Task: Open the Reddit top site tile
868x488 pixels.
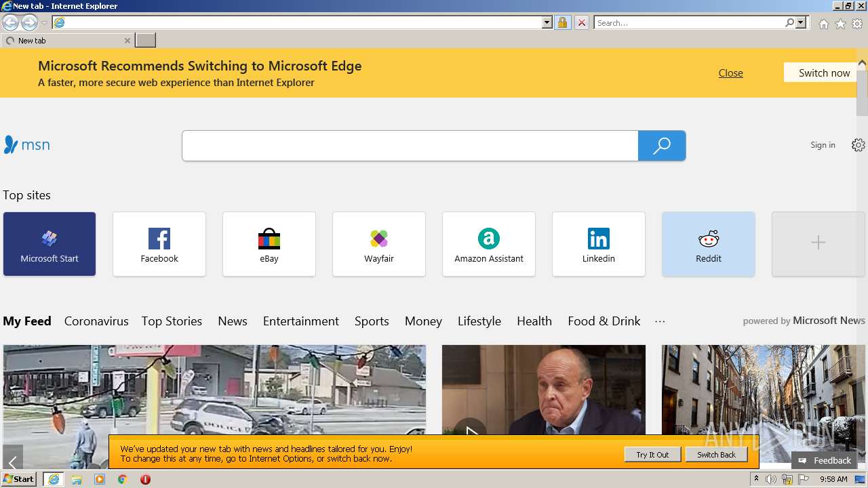Action: click(x=709, y=244)
